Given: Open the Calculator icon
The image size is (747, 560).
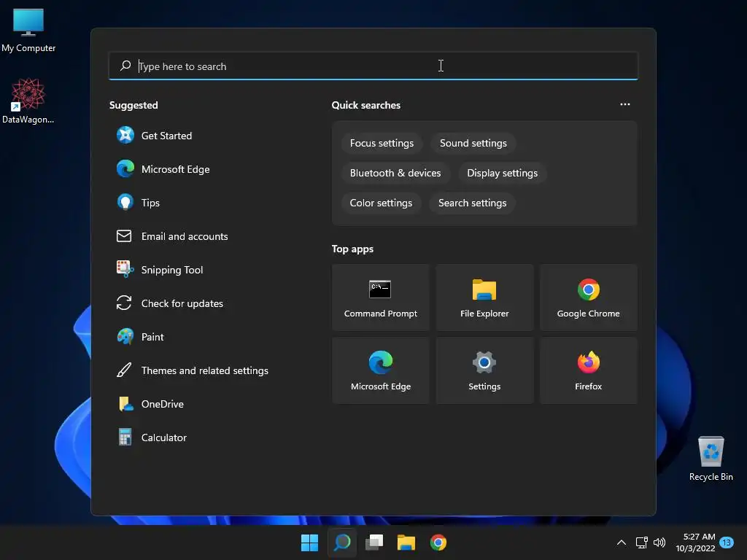Looking at the screenshot, I should point(125,437).
